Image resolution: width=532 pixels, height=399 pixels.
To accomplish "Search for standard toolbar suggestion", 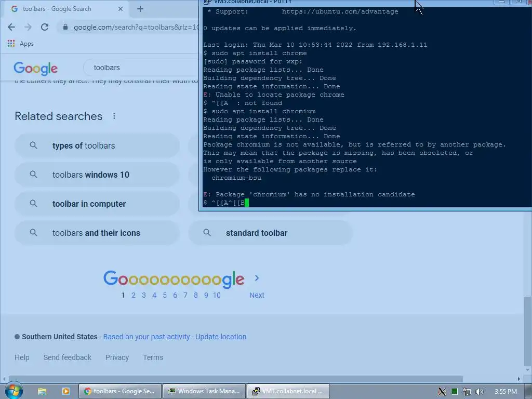I will pos(270,233).
